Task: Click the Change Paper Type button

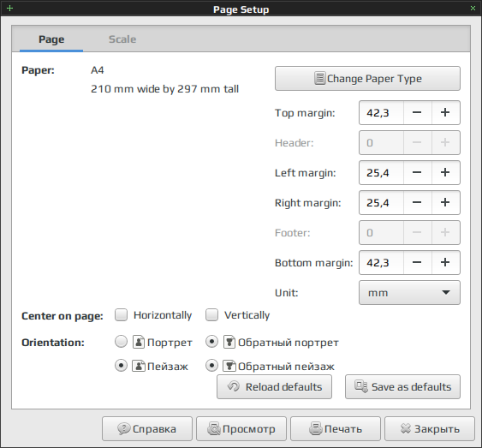Action: tap(367, 79)
